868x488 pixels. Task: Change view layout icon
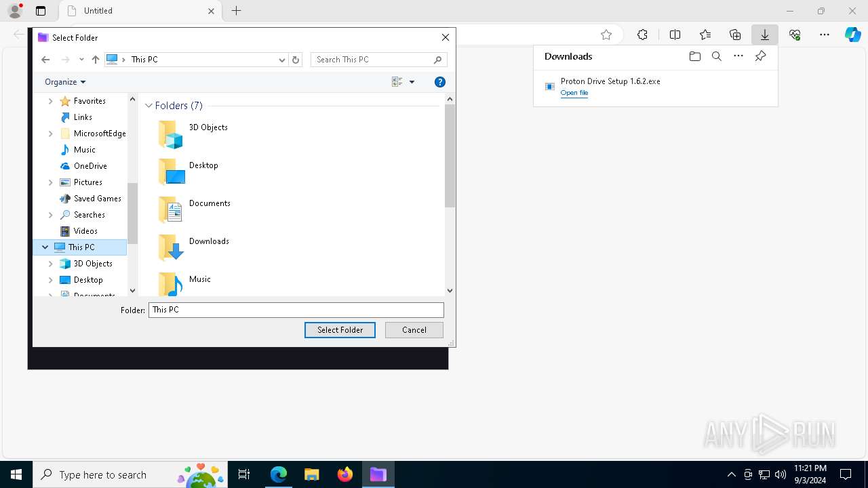(397, 82)
